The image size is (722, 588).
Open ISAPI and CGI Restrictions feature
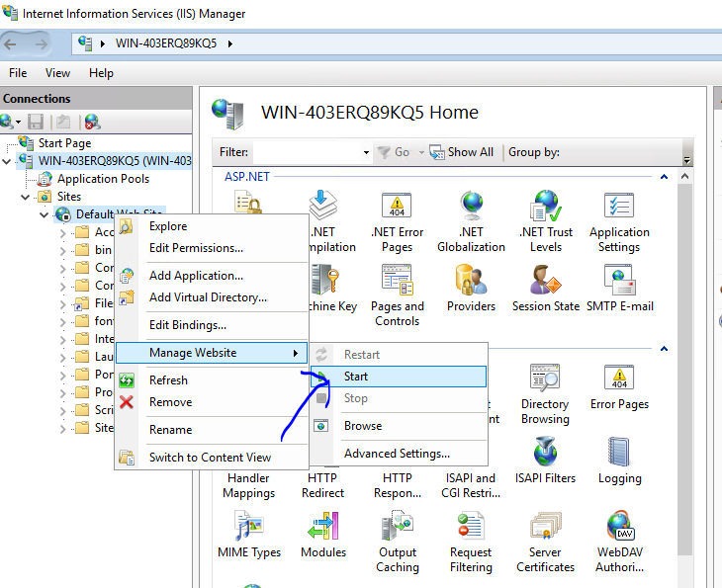471,485
